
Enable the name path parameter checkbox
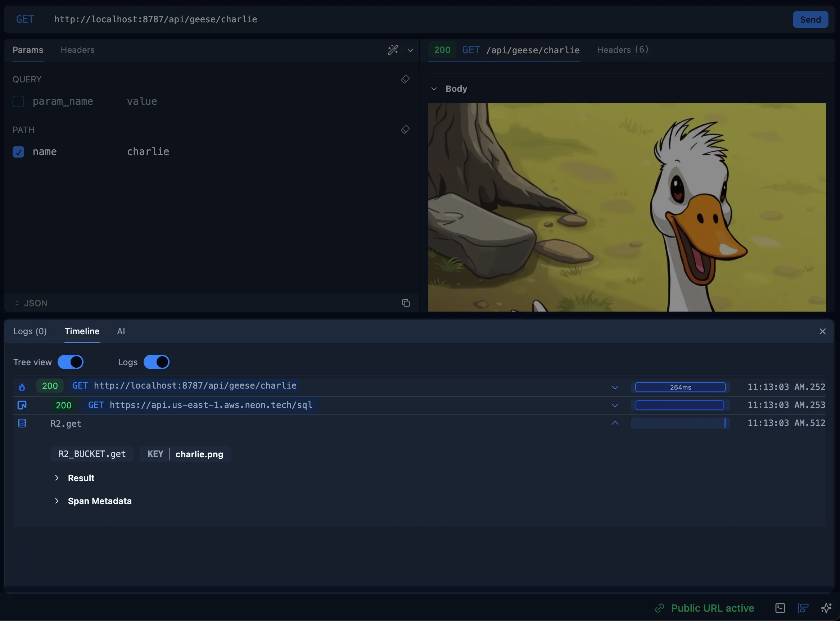point(18,151)
